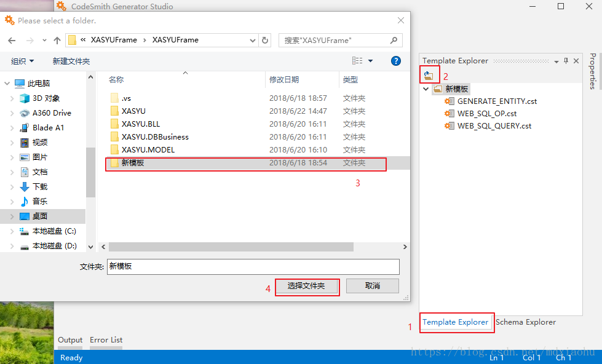
Task: Expand the 本地磁盘 (C:) chevron
Action: [12, 231]
